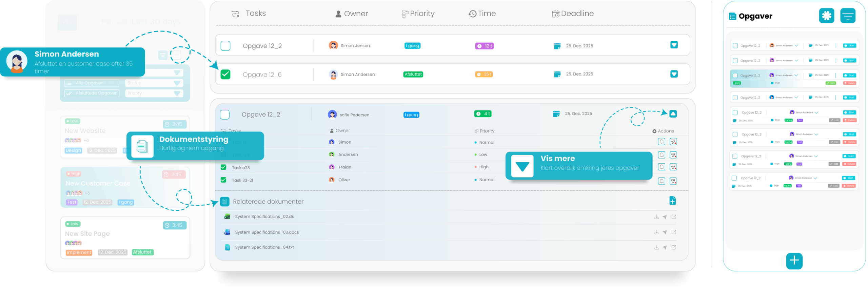This screenshot has height=291, width=868.
Task: Click the calendar icon in Opgave 12_6 row
Action: point(557,74)
